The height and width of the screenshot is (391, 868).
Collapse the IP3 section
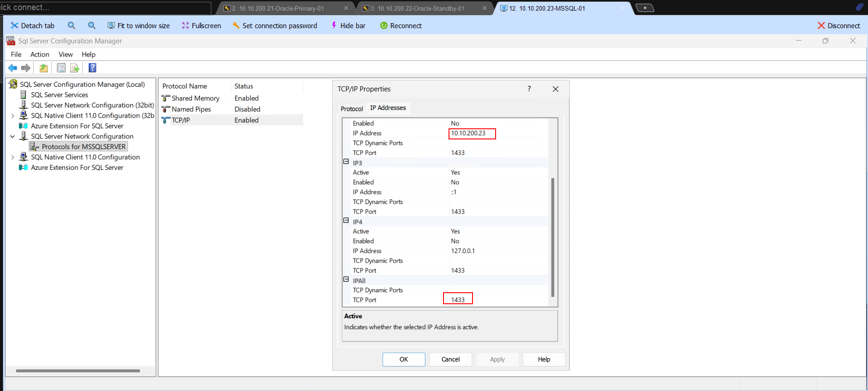(346, 162)
